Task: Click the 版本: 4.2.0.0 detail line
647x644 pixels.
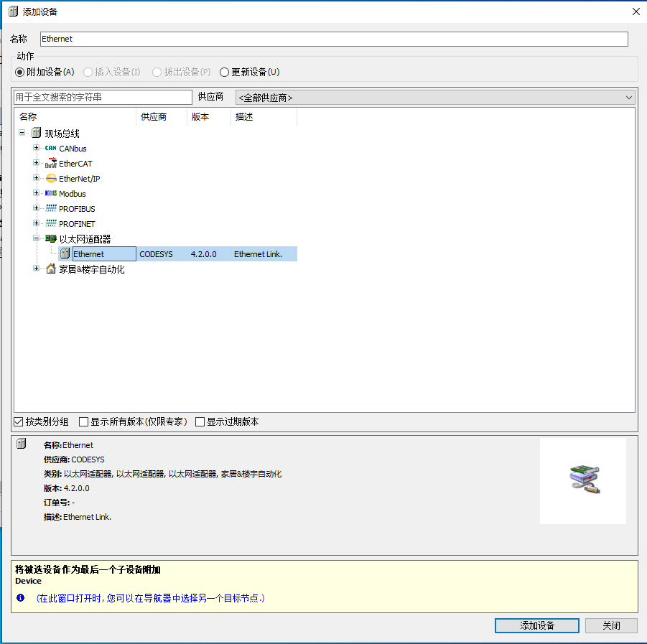Action: pyautogui.click(x=67, y=488)
